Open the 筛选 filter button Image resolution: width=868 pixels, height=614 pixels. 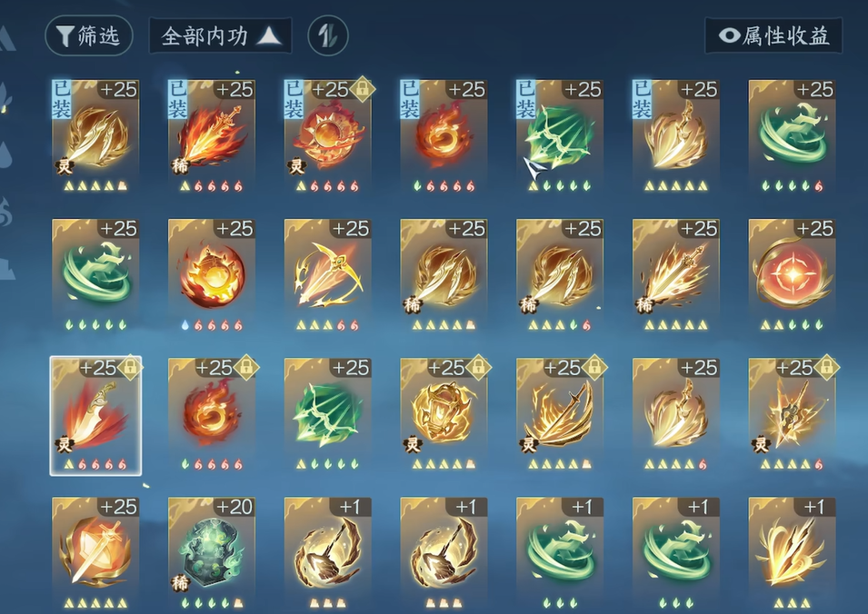coord(88,35)
